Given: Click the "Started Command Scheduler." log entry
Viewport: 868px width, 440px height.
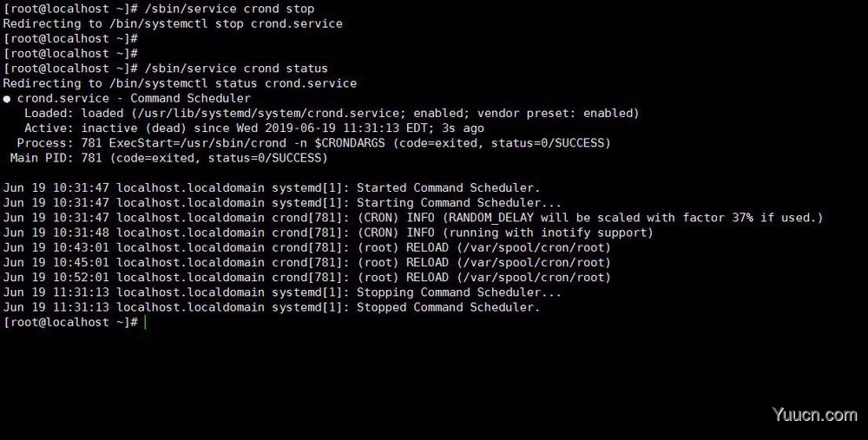Looking at the screenshot, I should [448, 187].
